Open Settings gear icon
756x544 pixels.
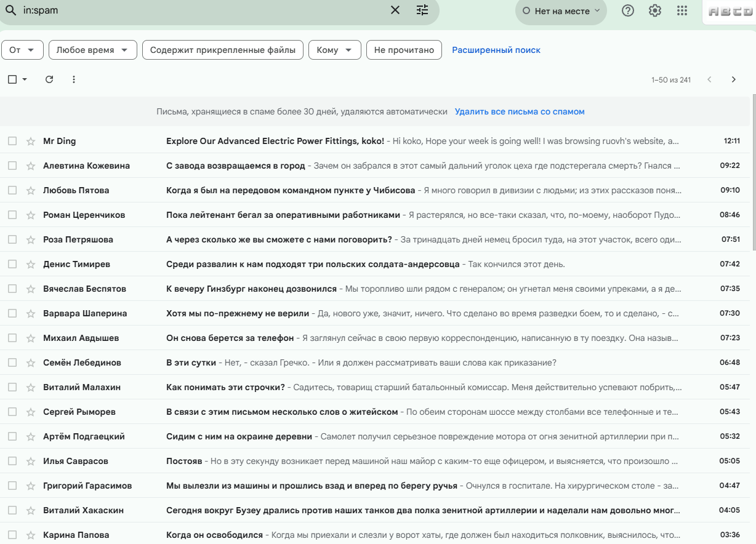(655, 10)
